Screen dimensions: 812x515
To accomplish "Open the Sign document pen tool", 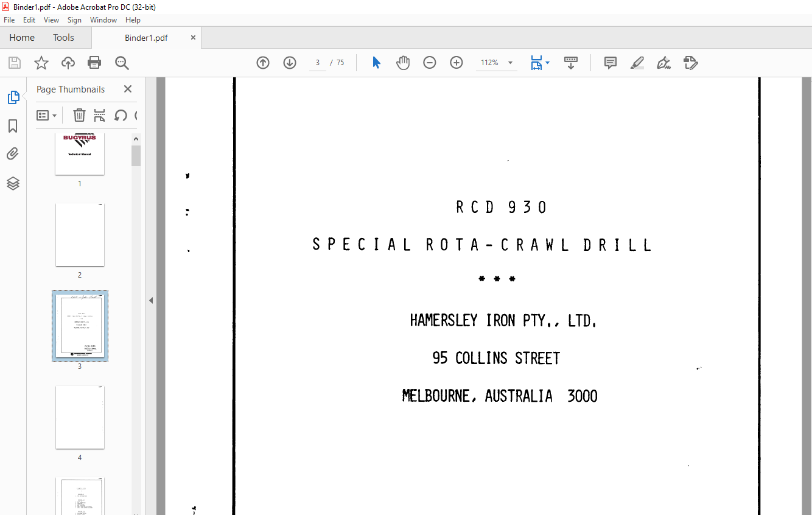I will 664,63.
